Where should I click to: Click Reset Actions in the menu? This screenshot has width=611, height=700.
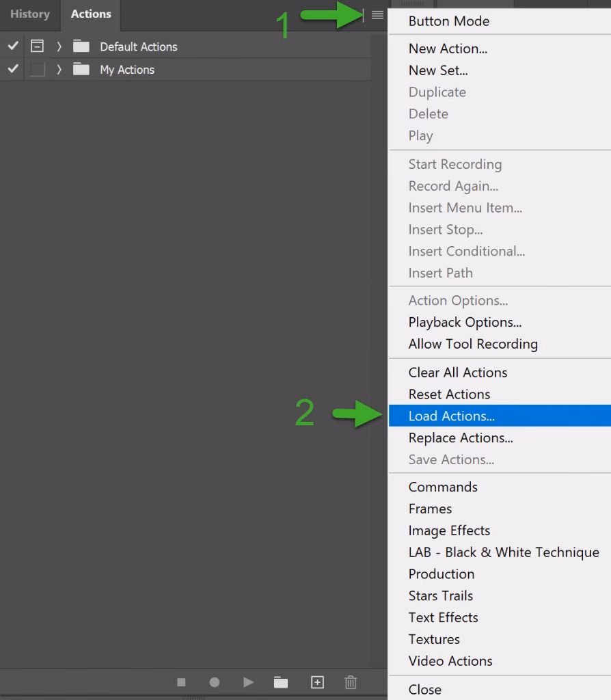[449, 394]
